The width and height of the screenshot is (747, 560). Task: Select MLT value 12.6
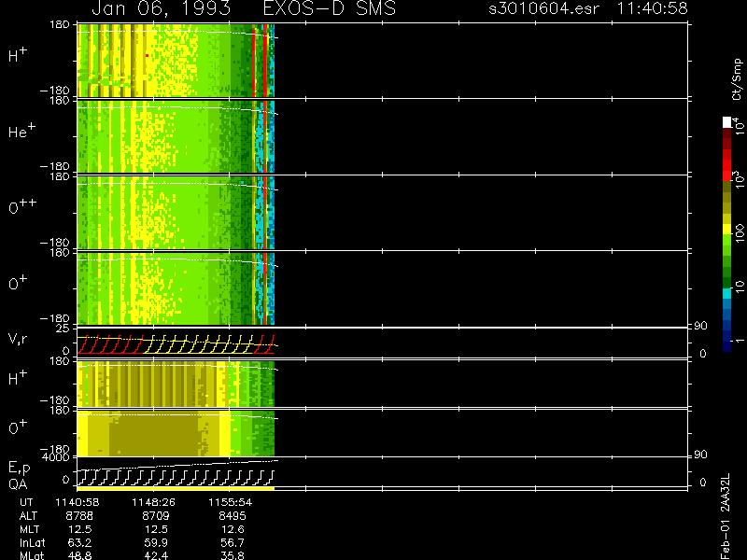(233, 529)
